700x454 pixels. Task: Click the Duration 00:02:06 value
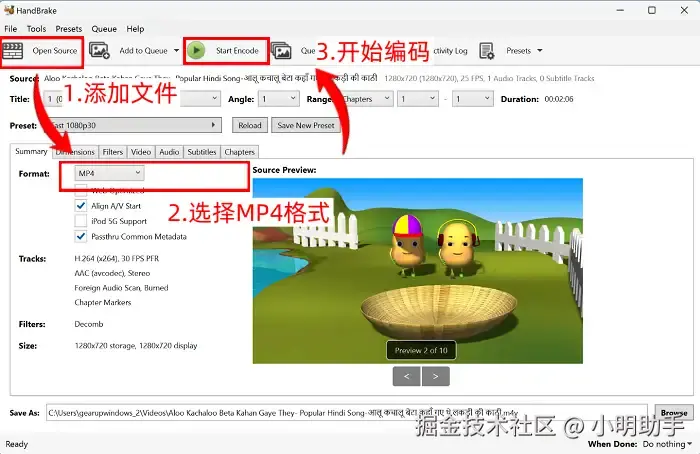click(x=559, y=99)
